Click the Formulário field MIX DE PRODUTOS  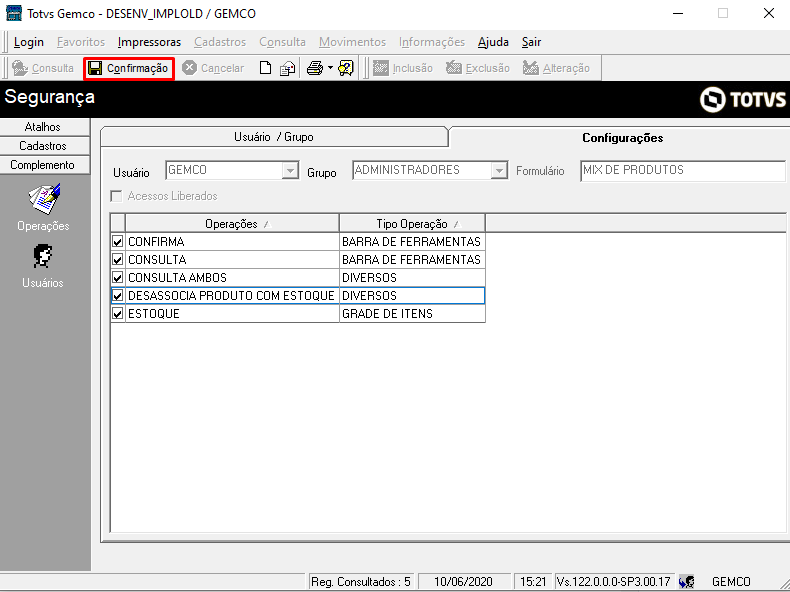pyautogui.click(x=683, y=171)
